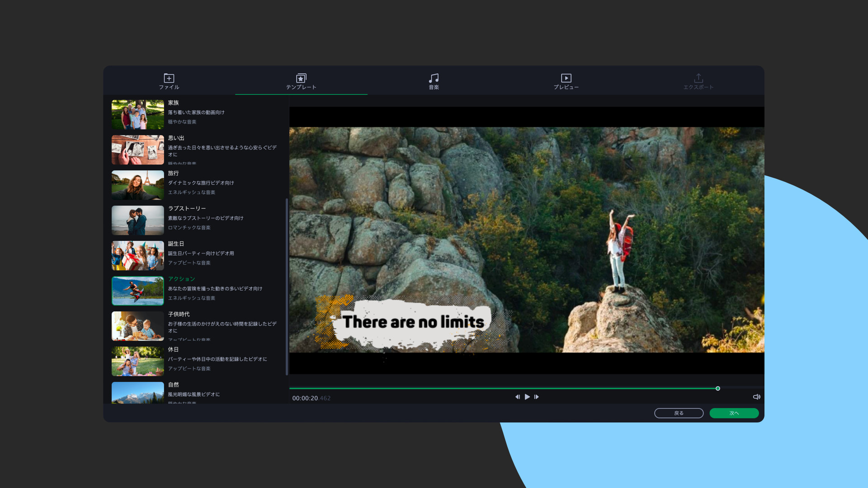Click the playback progress slider handle
This screenshot has width=868, height=488.
coord(718,389)
